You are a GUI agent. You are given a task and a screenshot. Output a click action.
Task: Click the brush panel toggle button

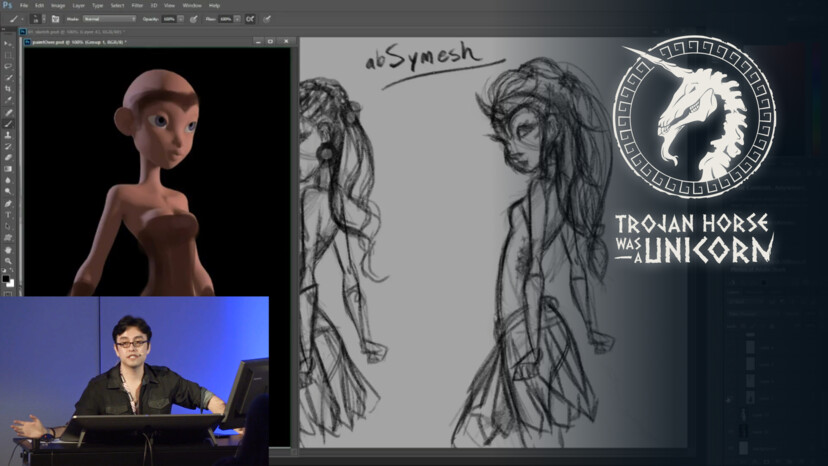point(54,18)
